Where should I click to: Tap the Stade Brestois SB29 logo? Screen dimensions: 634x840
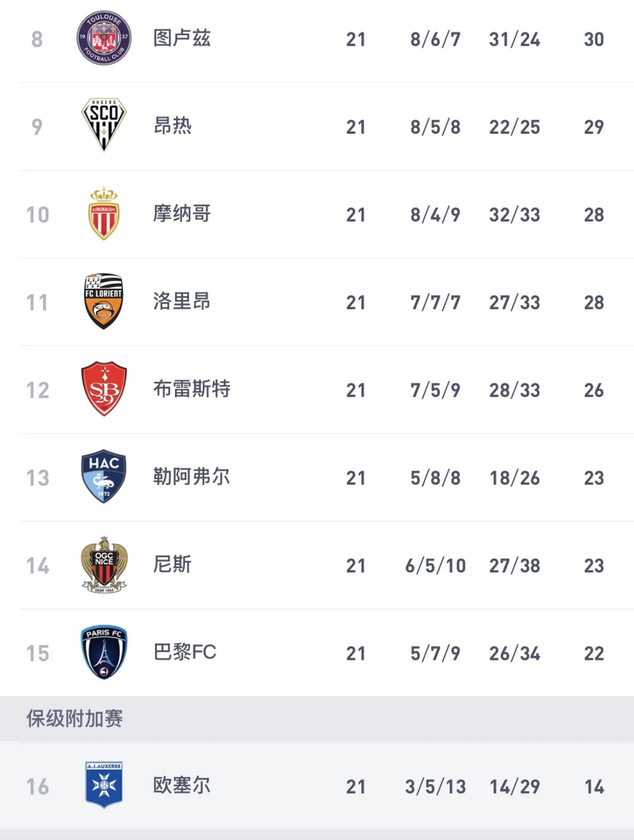click(104, 389)
